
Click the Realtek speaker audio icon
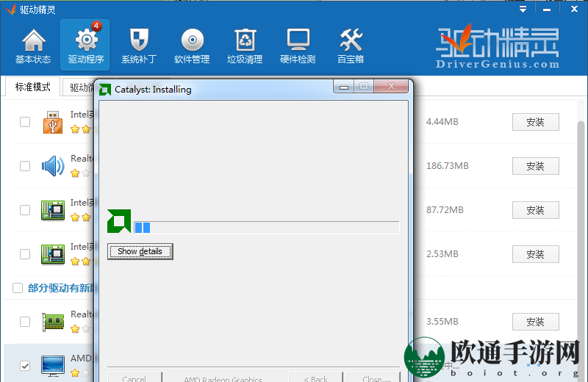tap(53, 166)
